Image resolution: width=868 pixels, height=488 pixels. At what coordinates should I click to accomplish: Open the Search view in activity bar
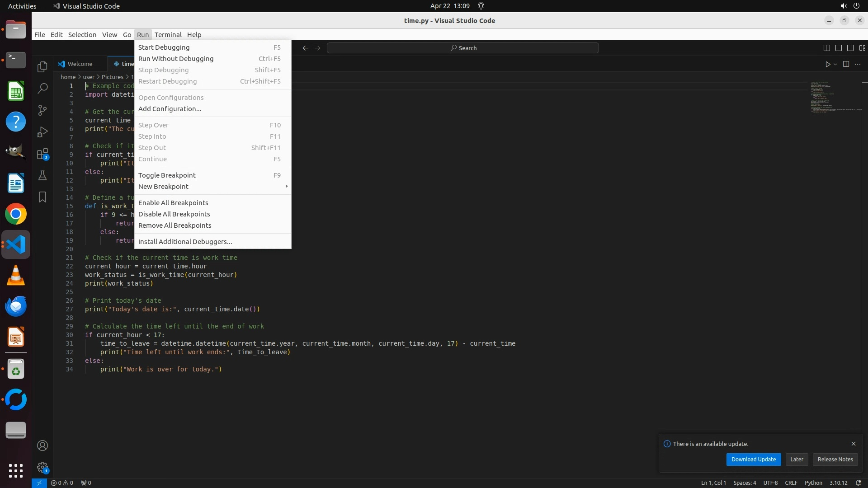(42, 89)
